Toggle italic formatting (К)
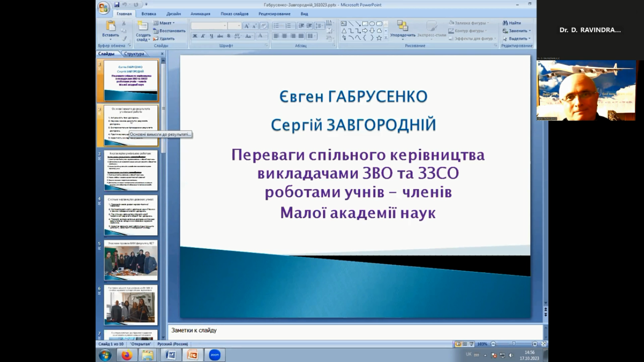This screenshot has height=362, width=644. coord(203,36)
